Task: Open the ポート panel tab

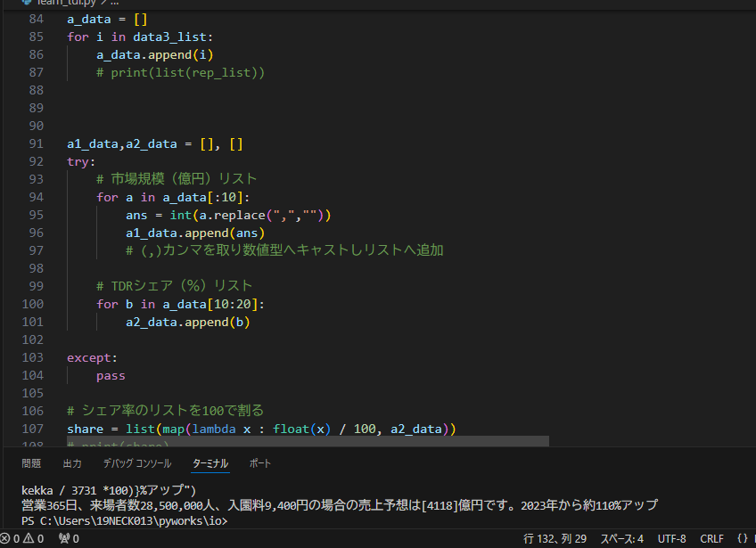Action: click(260, 463)
